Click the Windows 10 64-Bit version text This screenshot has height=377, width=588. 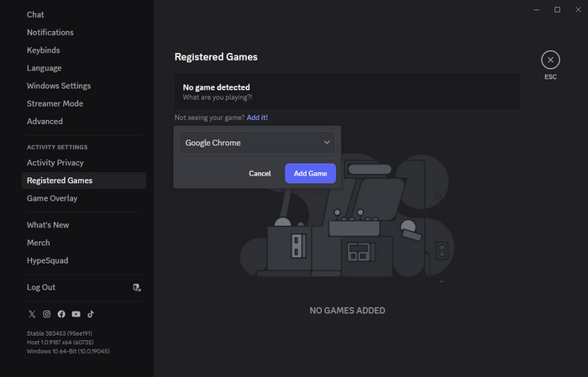point(68,351)
